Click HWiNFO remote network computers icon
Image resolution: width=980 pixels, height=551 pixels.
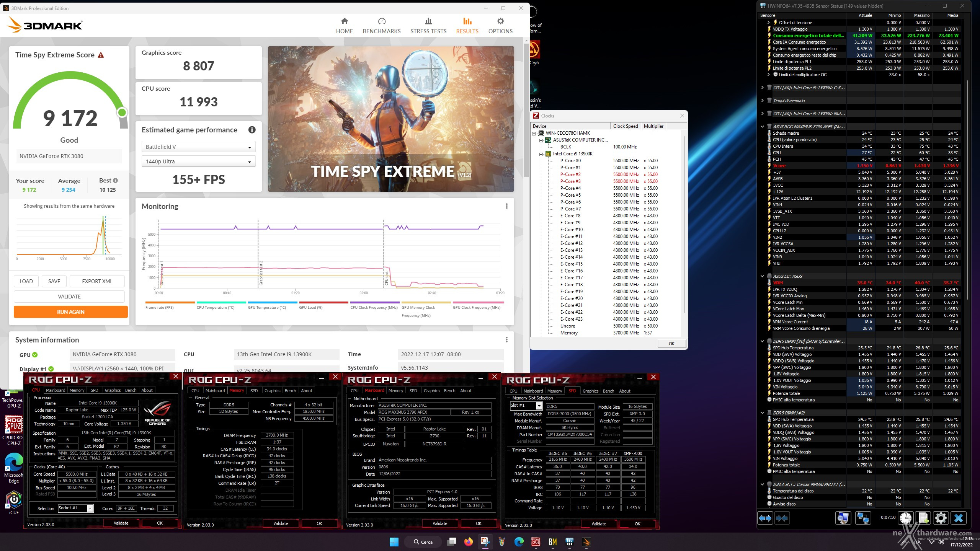click(862, 518)
